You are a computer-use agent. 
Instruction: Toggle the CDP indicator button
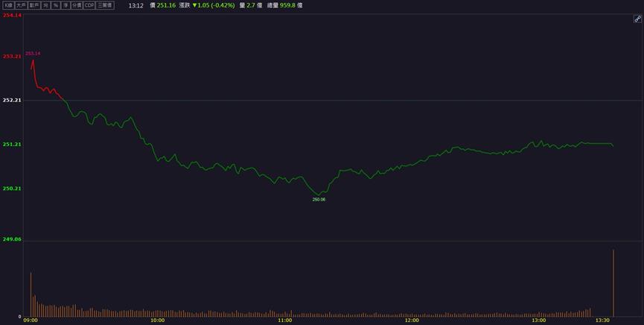click(x=89, y=5)
